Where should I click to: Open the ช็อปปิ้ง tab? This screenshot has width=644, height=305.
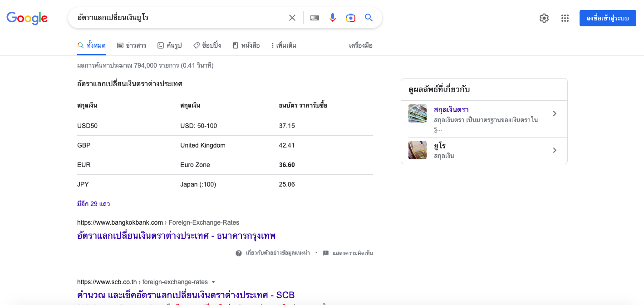coord(207,45)
